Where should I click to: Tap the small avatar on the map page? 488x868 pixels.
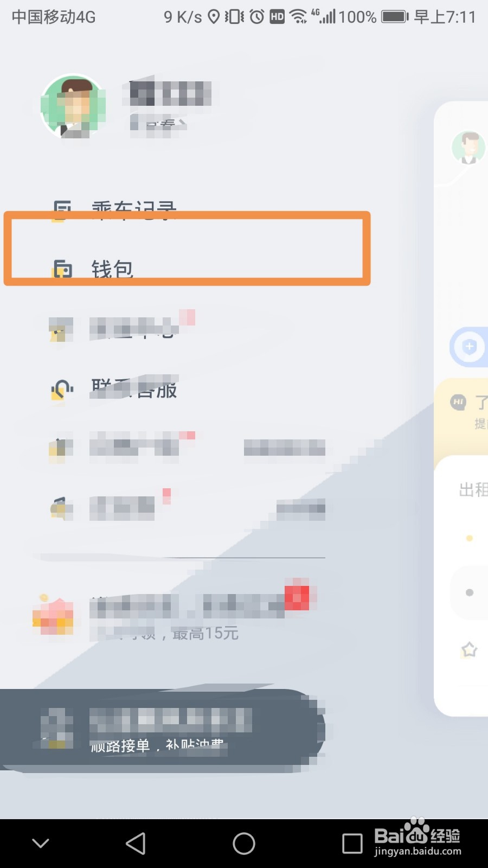[x=468, y=147]
